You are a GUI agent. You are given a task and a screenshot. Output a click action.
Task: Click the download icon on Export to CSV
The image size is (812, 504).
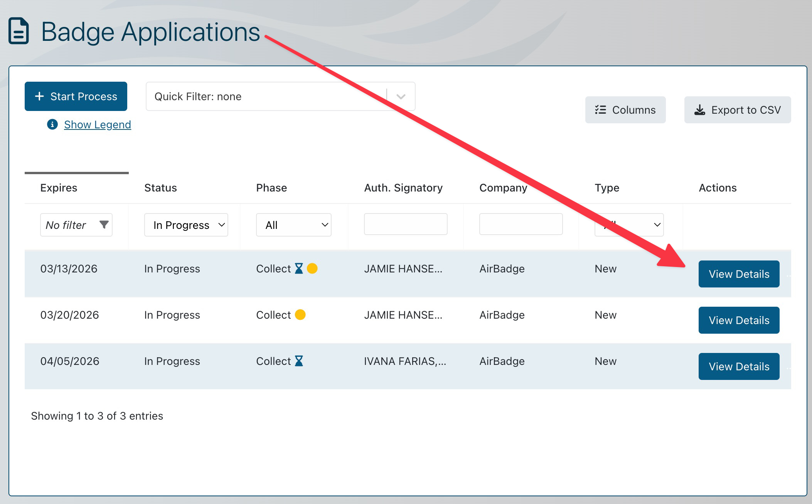(700, 109)
